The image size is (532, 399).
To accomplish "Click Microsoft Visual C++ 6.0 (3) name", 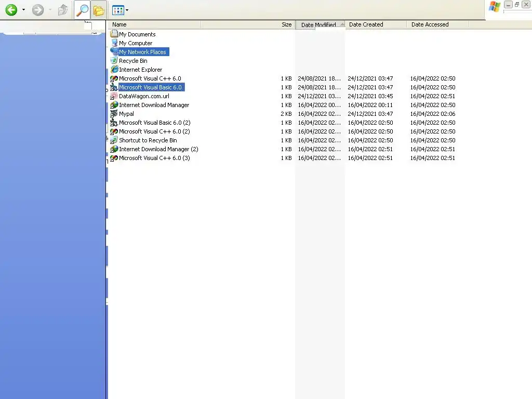I will point(154,158).
